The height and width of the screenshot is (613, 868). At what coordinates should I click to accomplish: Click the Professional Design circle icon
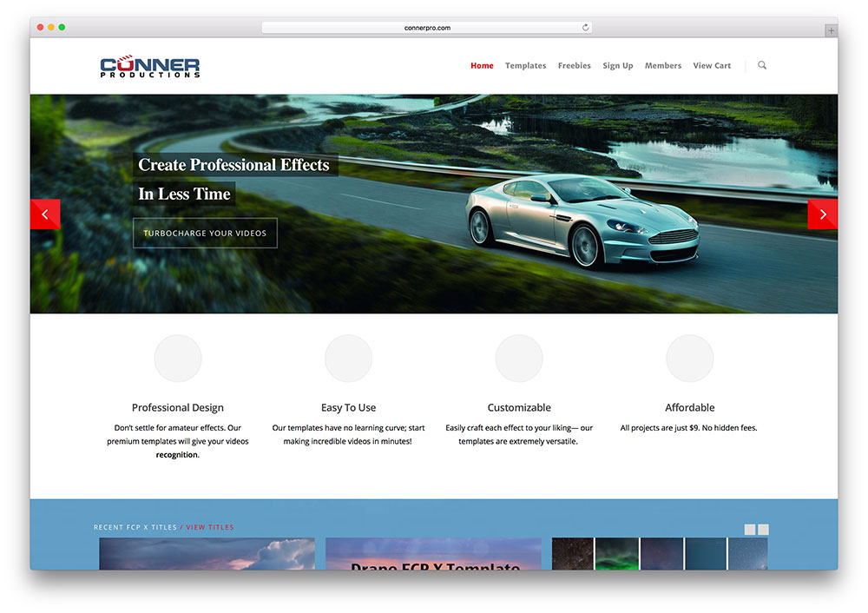(x=178, y=358)
